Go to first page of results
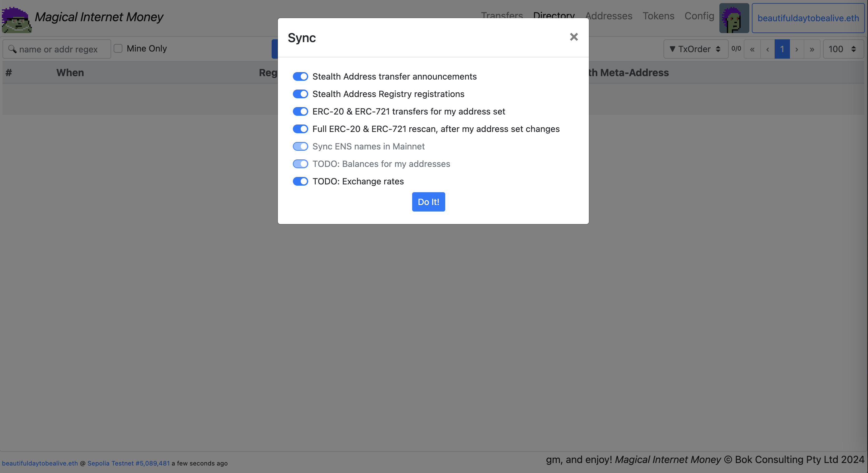Image resolution: width=868 pixels, height=473 pixels. pyautogui.click(x=752, y=49)
